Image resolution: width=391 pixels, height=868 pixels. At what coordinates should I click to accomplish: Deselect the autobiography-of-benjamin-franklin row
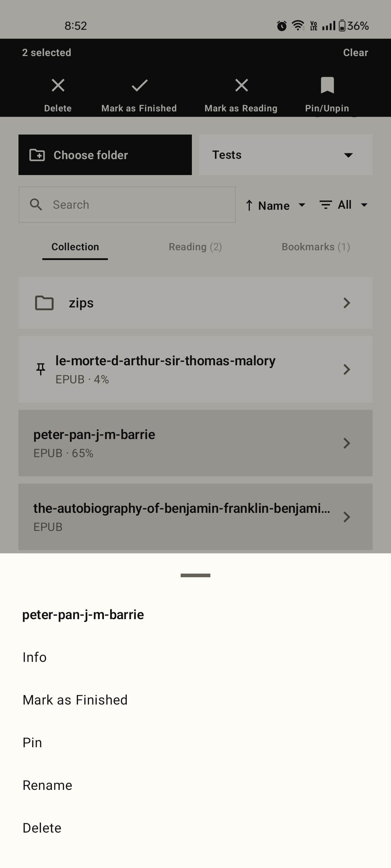(195, 517)
